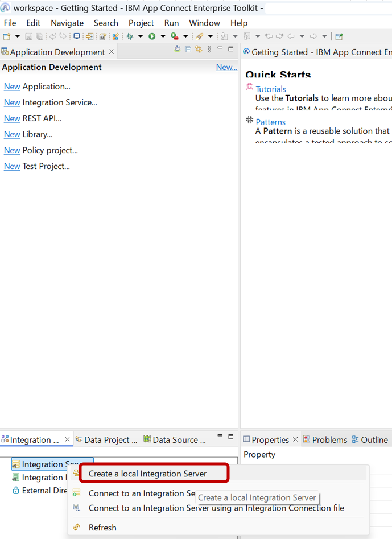The image size is (392, 539).
Task: Open the Run dropdown arrow
Action: coord(163,36)
